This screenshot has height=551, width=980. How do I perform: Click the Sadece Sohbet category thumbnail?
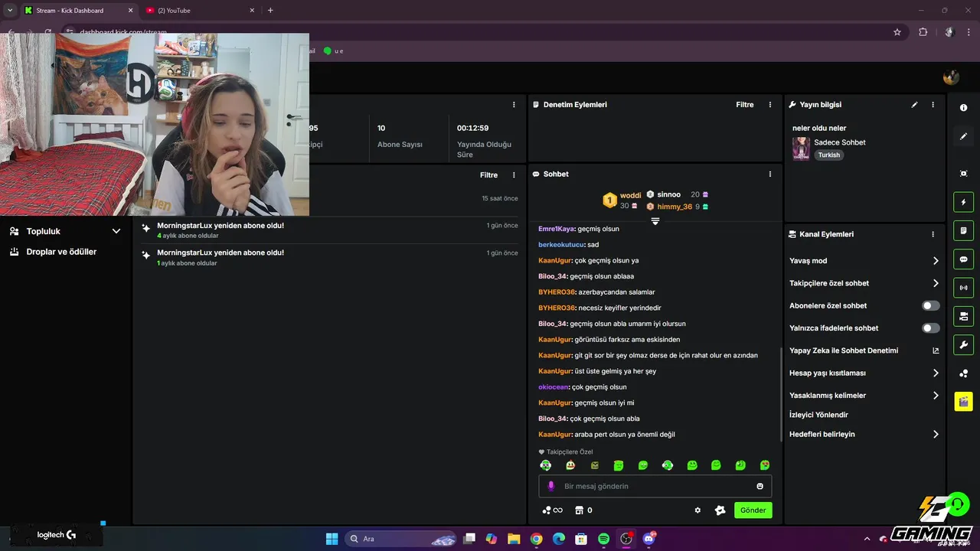(x=801, y=148)
